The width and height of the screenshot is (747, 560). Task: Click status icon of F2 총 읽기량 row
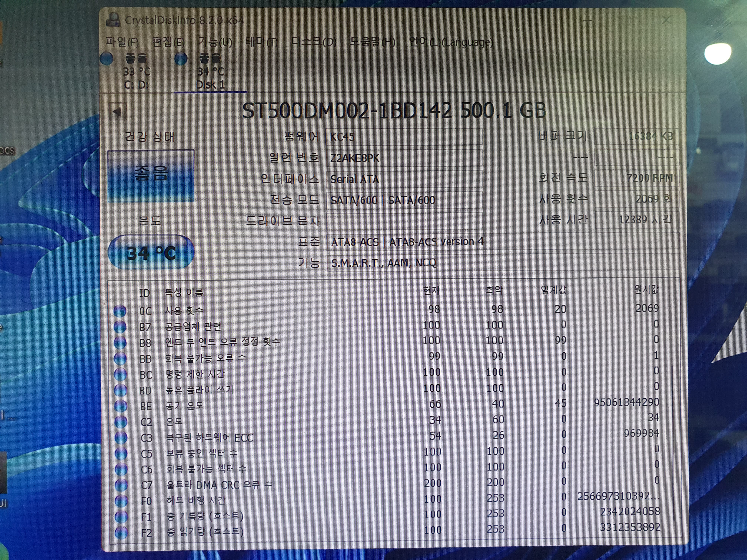(122, 533)
